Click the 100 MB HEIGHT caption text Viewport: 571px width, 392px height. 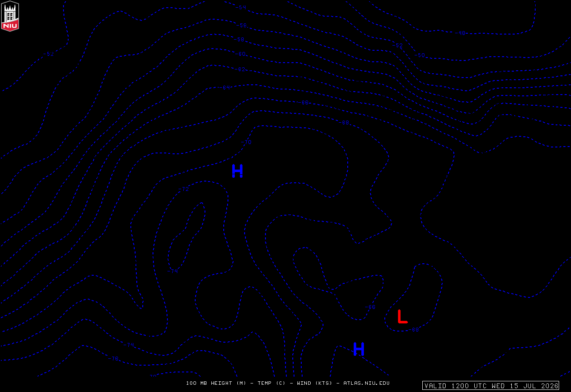288,383
